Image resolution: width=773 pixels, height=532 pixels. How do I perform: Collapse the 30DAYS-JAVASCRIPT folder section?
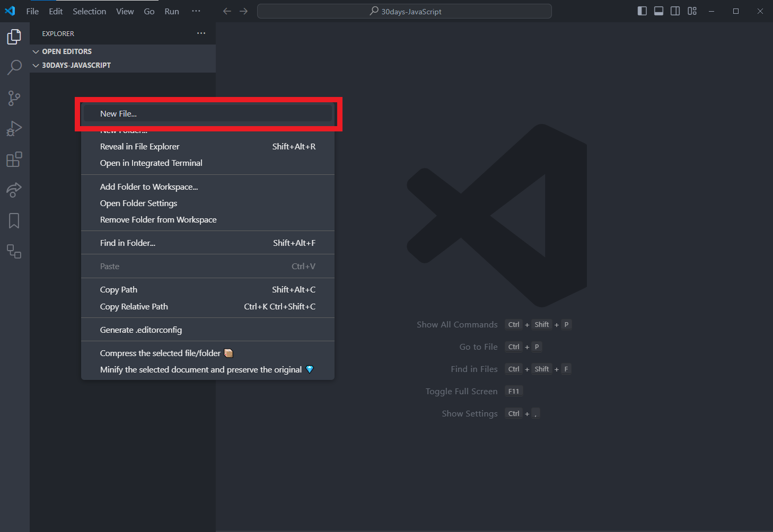[122, 65]
